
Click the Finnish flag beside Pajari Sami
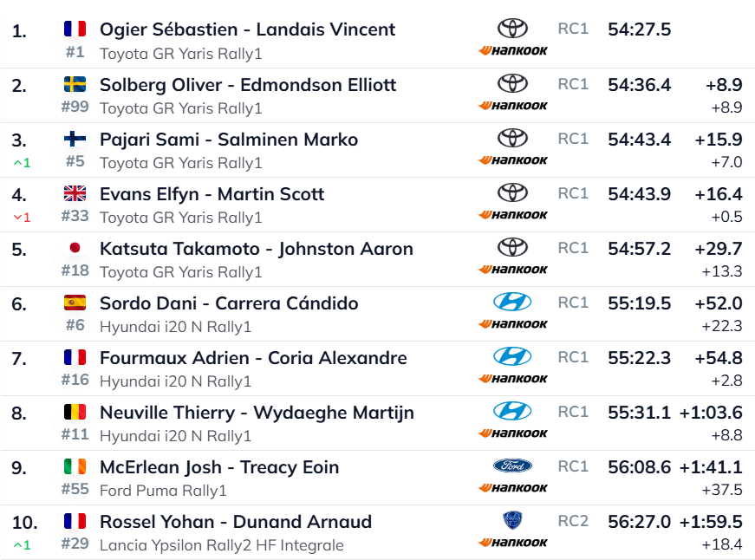(75, 139)
